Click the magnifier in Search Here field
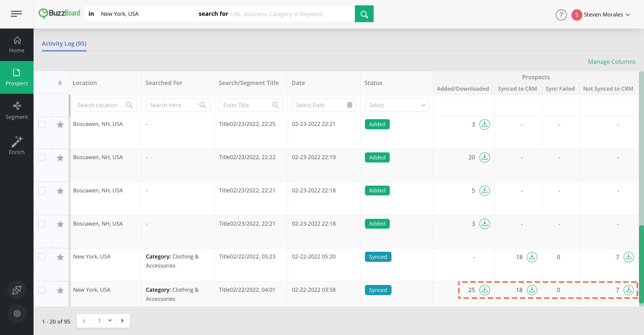The image size is (644, 335). coord(203,105)
